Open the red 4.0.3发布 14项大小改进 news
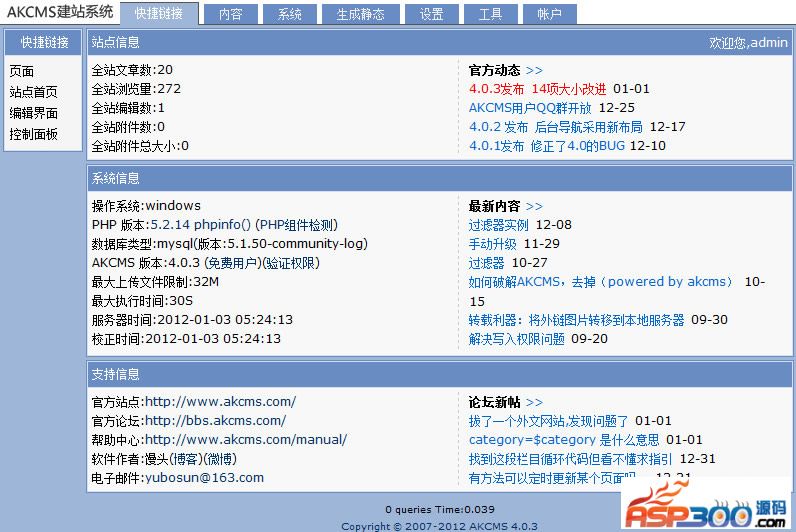Screen dimensions: 796x532 pyautogui.click(x=538, y=89)
